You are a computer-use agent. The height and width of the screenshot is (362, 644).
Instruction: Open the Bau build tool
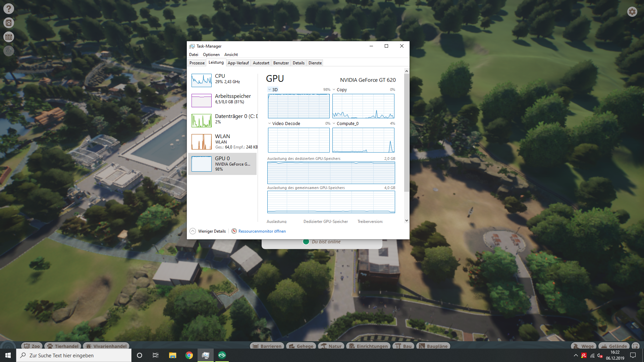[404, 346]
